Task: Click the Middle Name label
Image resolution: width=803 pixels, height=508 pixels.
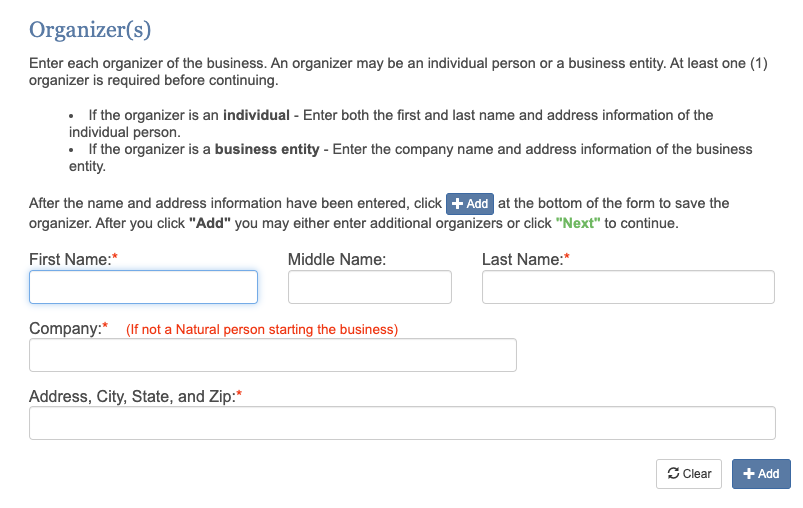Action: [337, 259]
